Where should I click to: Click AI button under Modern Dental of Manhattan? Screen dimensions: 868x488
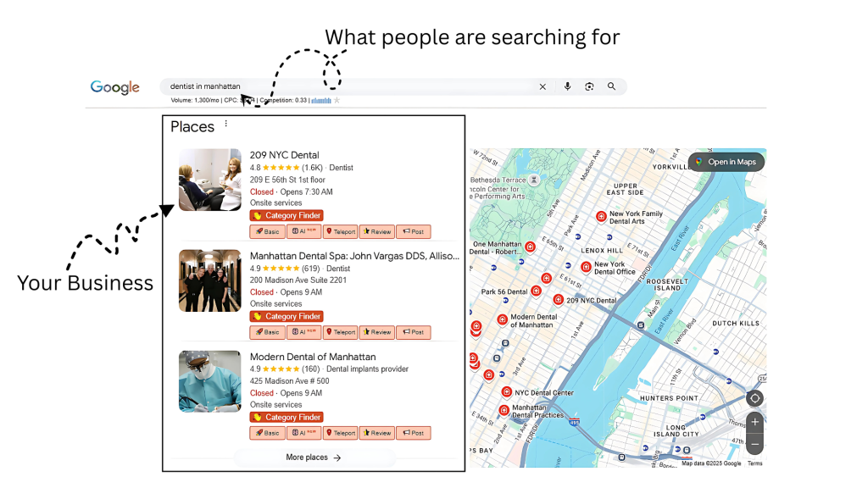click(304, 433)
